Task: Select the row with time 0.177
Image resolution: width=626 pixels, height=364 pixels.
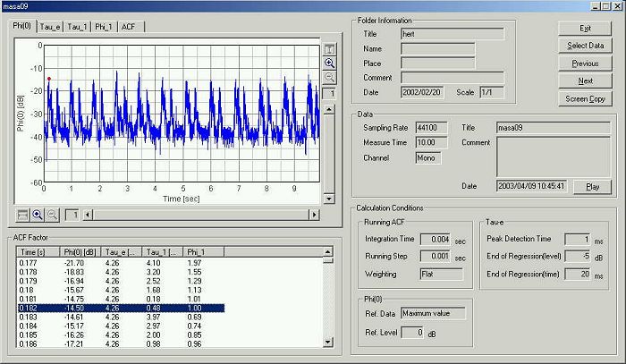Action: coord(121,263)
